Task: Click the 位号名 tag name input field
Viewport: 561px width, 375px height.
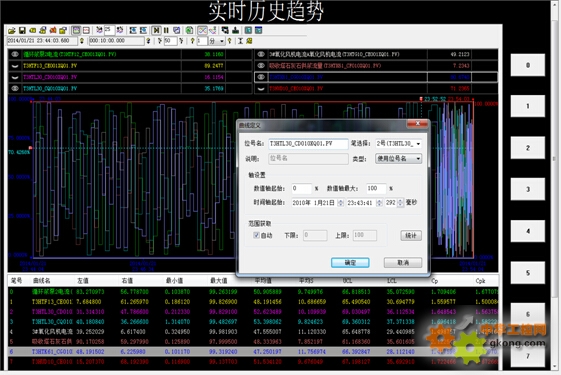Action: coord(308,144)
